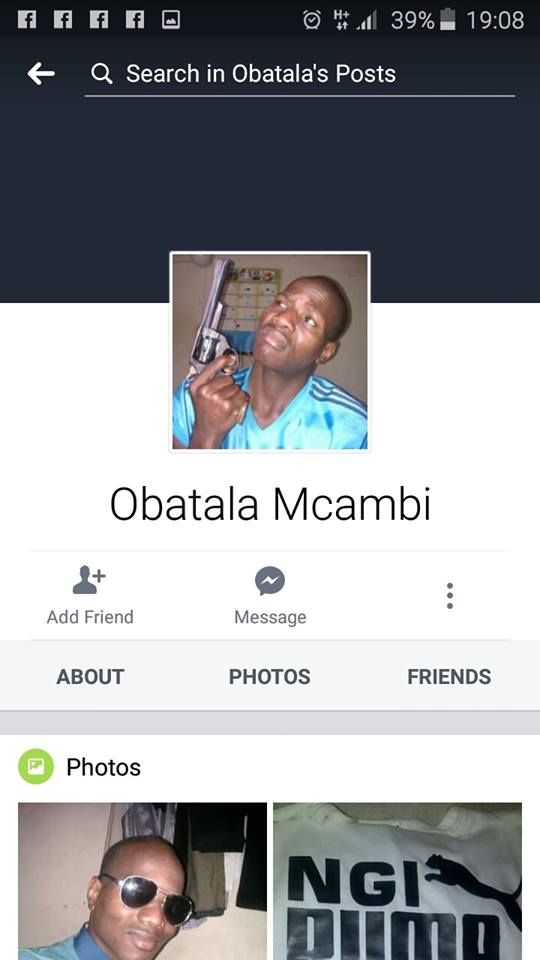This screenshot has width=540, height=960.
Task: Switch to the ABOUT tab
Action: pyautogui.click(x=90, y=677)
